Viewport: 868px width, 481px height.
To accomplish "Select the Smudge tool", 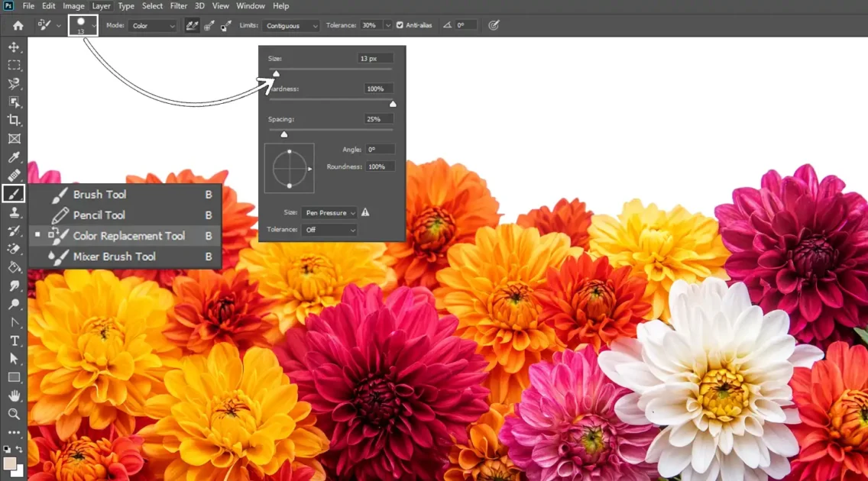I will coord(14,286).
